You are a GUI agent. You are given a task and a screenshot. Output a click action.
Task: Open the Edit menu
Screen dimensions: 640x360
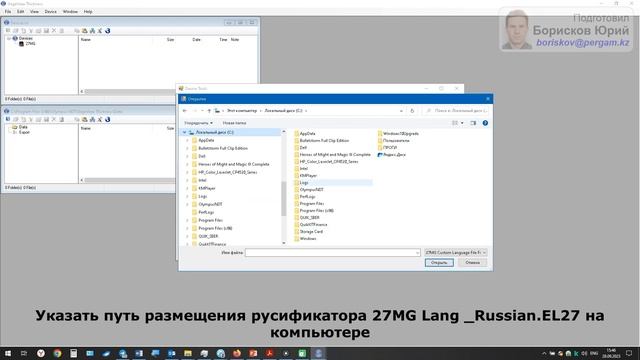(20, 11)
